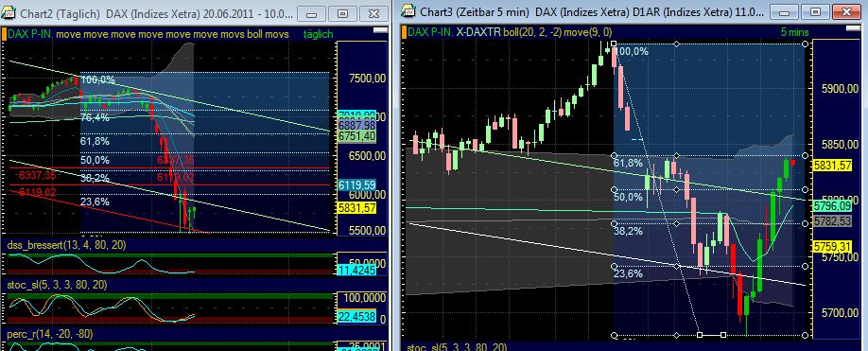Click the 7500,00 axis label in Chart2
The height and width of the screenshot is (351, 868).
pos(368,79)
